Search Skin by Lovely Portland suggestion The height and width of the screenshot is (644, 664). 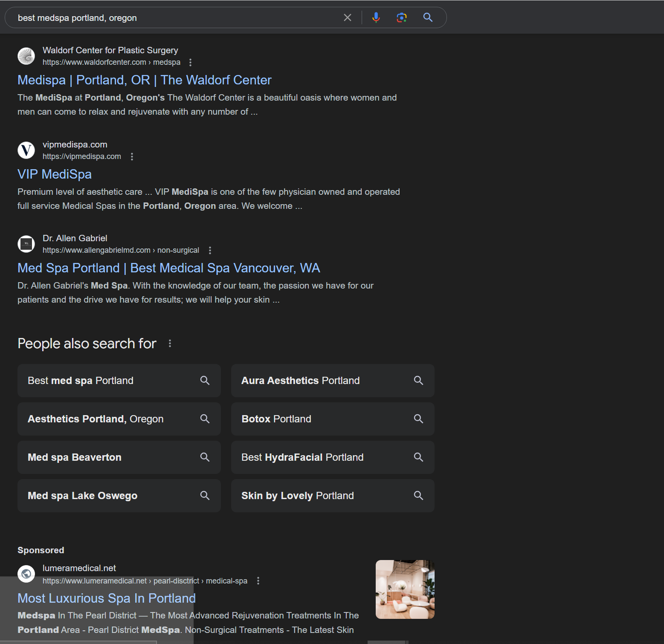pos(333,496)
